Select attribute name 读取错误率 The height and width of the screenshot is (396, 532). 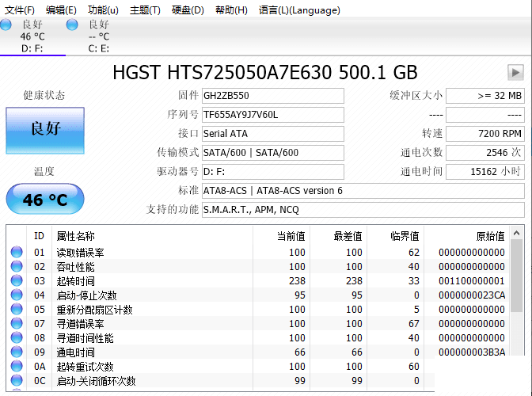81,253
